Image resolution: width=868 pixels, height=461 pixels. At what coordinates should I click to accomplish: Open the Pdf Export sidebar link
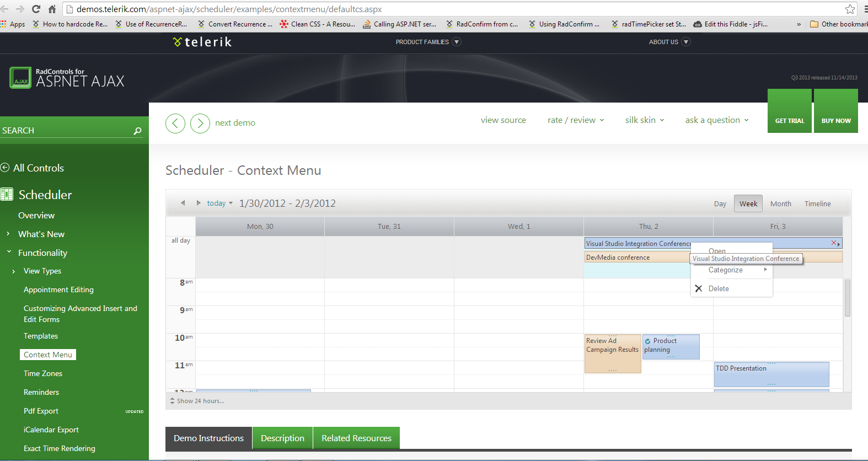click(41, 411)
